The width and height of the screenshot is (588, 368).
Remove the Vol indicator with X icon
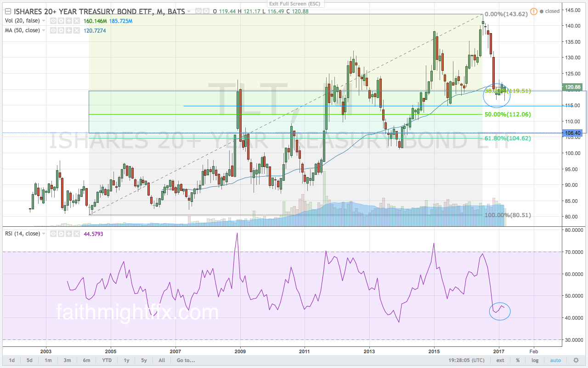(x=77, y=21)
